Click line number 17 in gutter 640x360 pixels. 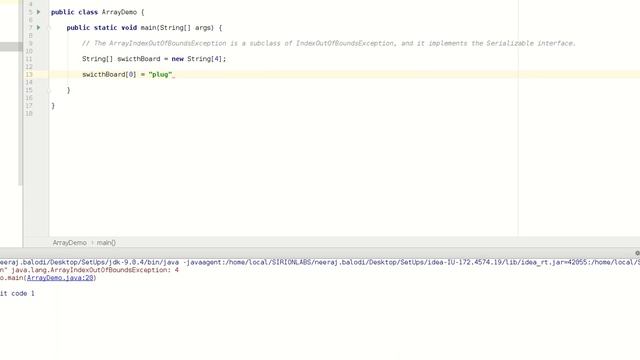click(29, 106)
